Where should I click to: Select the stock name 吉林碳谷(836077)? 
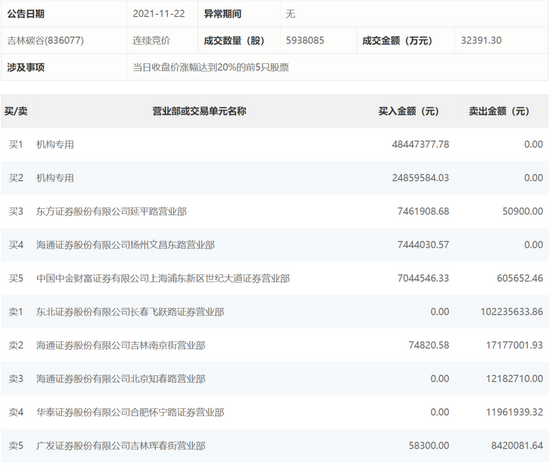point(45,40)
